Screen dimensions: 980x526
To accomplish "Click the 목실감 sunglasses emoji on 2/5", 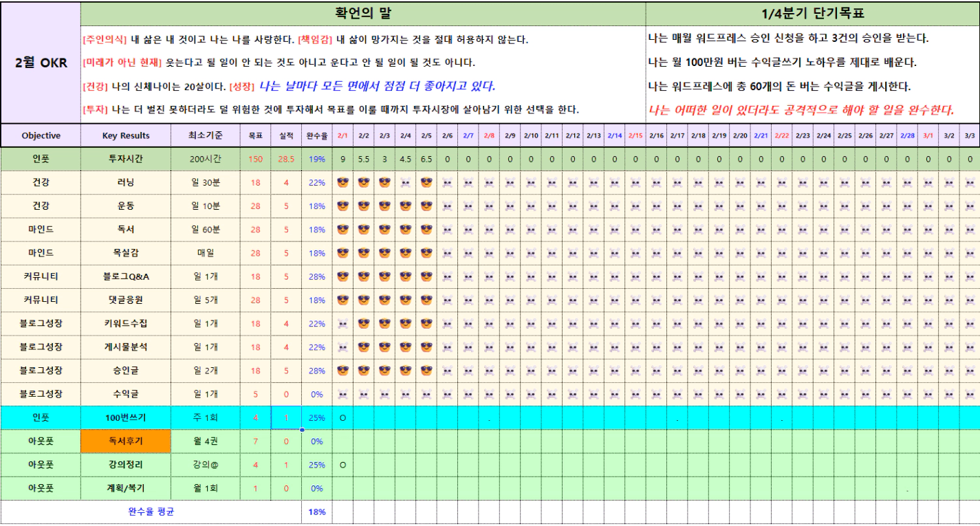I will 426,253.
